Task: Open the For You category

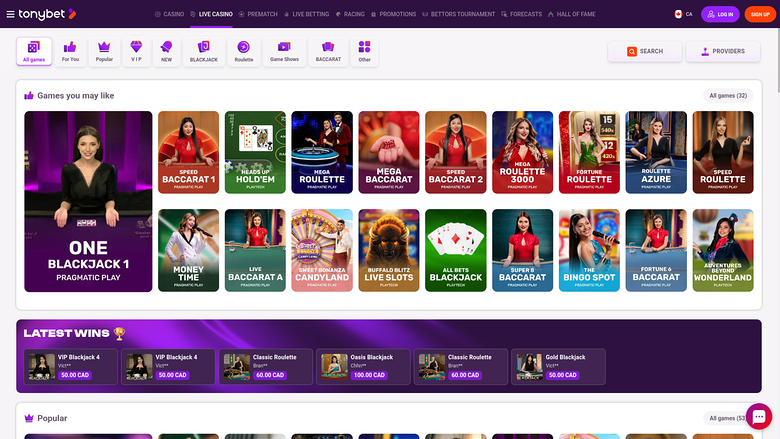Action: pyautogui.click(x=70, y=51)
